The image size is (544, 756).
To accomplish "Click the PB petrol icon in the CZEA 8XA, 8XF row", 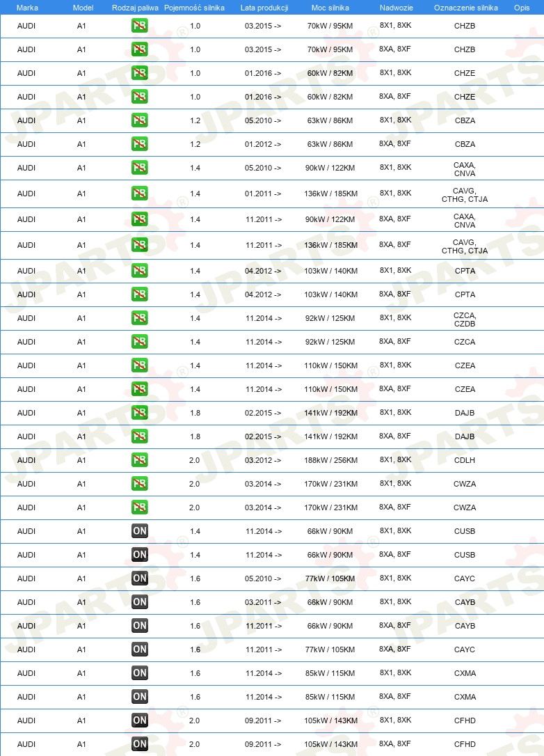I will [140, 388].
